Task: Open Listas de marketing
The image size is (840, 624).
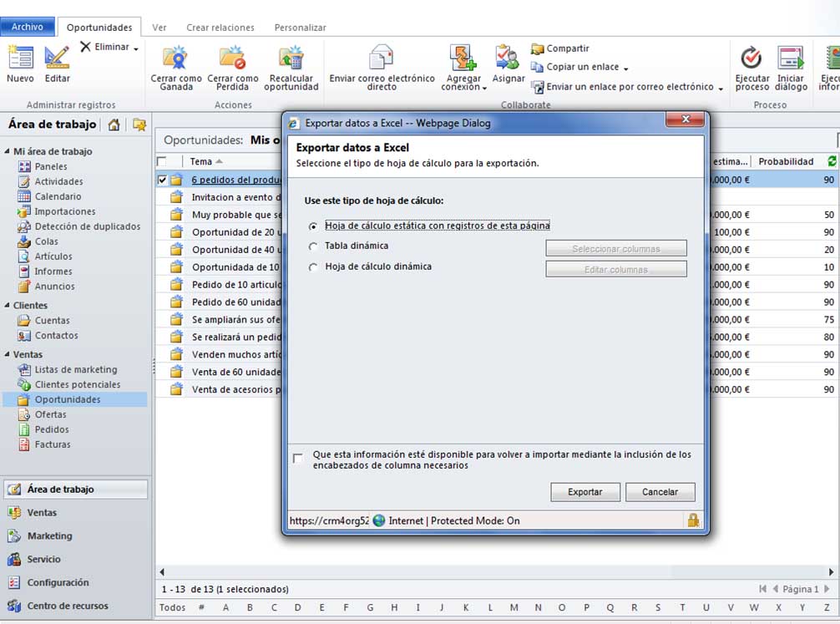Action: 75,370
